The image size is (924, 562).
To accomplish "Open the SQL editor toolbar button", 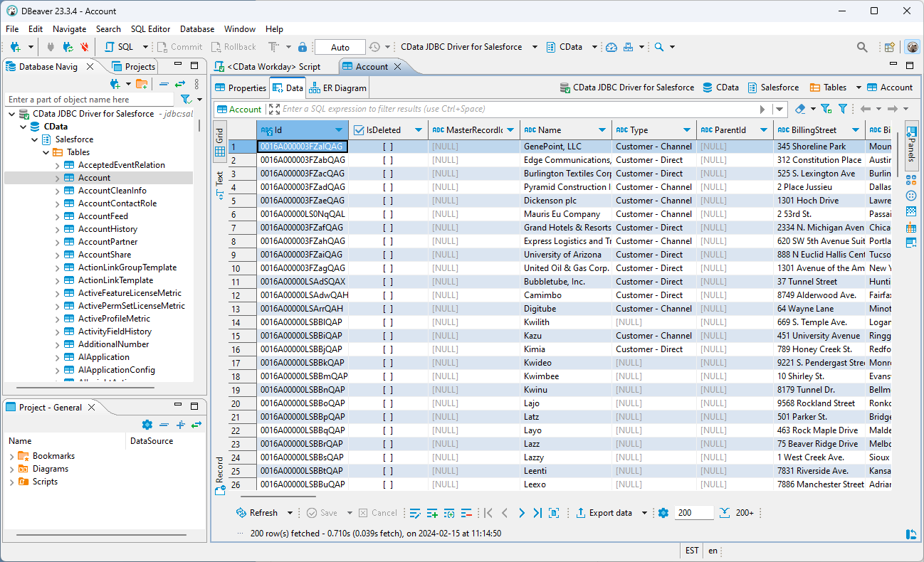I will point(119,47).
